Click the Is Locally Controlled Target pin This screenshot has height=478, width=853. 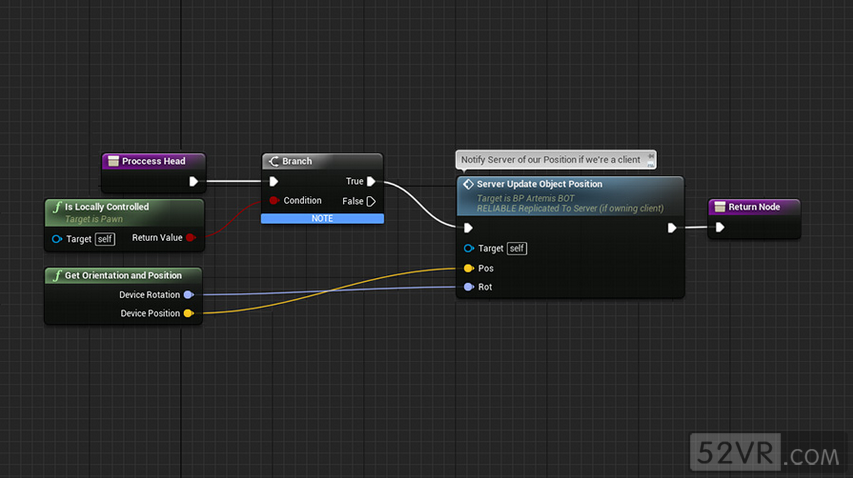pyautogui.click(x=57, y=239)
